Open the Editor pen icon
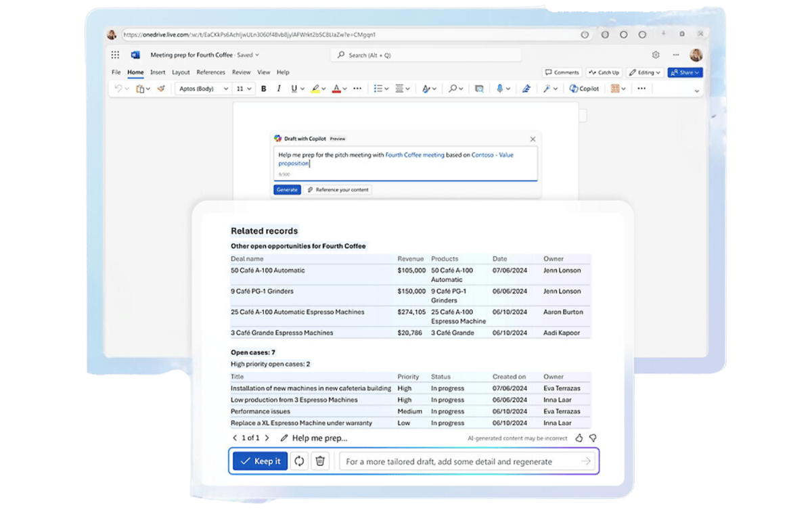 [526, 89]
